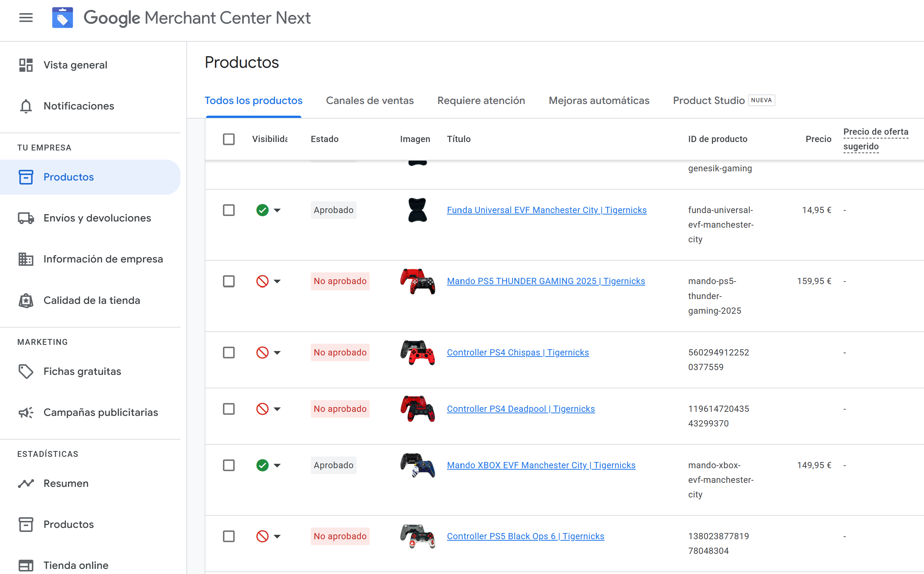The width and height of the screenshot is (924, 574).
Task: Click the Fichas gratuitas tag icon
Action: tap(26, 371)
